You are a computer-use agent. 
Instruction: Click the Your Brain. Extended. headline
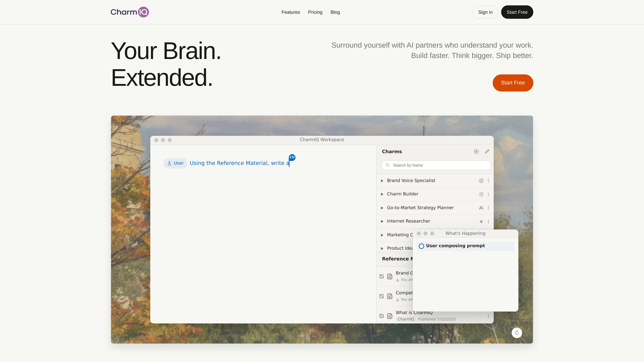(x=166, y=64)
